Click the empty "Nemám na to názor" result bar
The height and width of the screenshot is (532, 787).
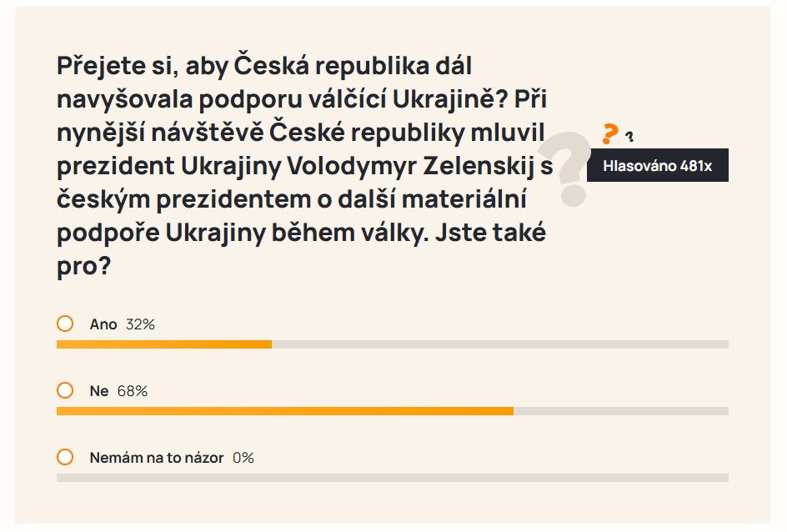(x=393, y=478)
